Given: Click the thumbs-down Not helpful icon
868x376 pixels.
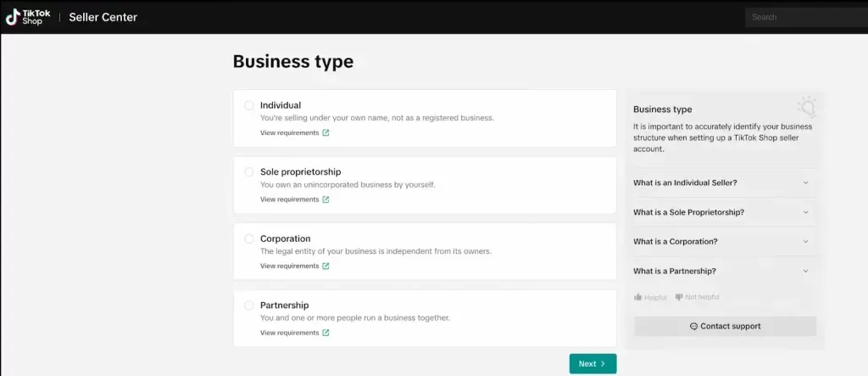Looking at the screenshot, I should (679, 297).
